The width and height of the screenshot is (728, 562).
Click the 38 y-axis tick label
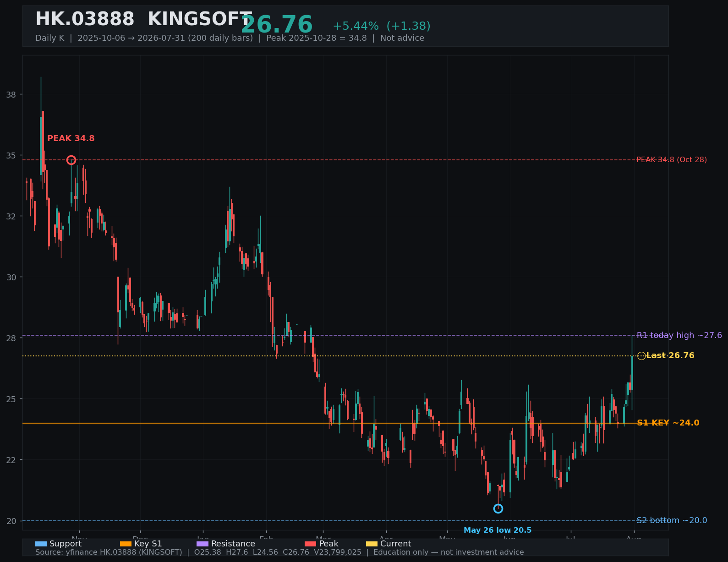click(x=11, y=95)
